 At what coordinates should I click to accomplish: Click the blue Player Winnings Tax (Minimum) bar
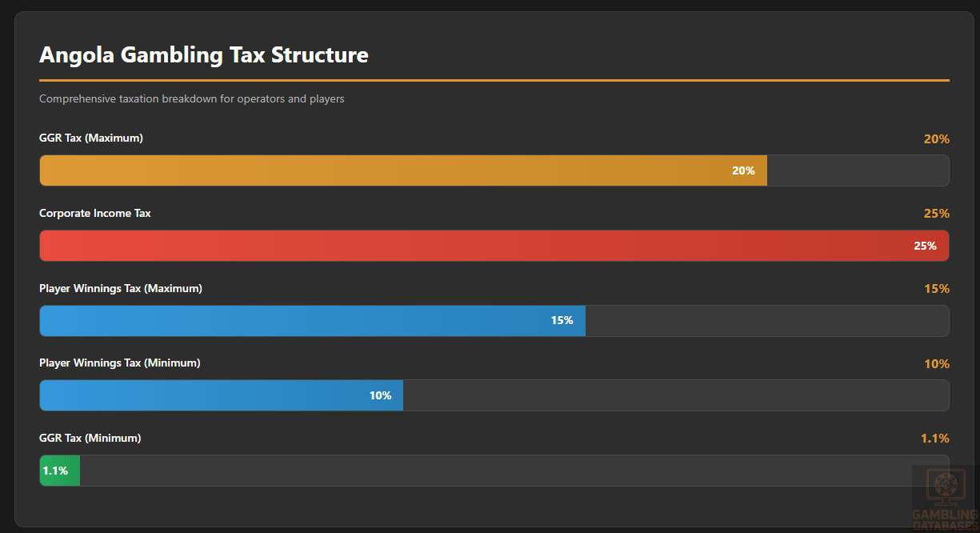point(221,395)
